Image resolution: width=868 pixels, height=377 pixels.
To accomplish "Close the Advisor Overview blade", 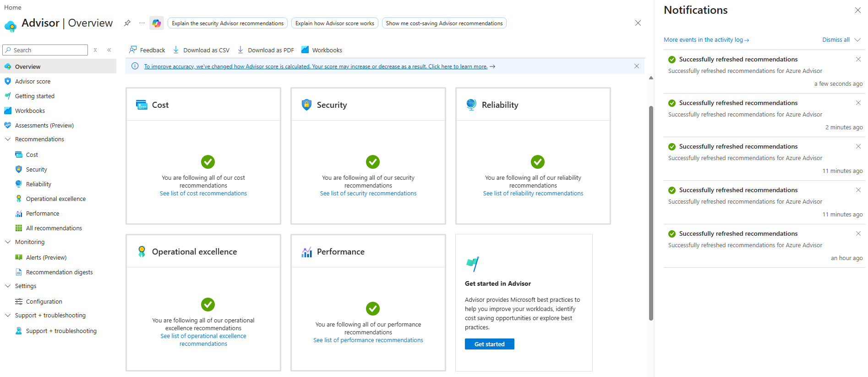I will pyautogui.click(x=638, y=23).
